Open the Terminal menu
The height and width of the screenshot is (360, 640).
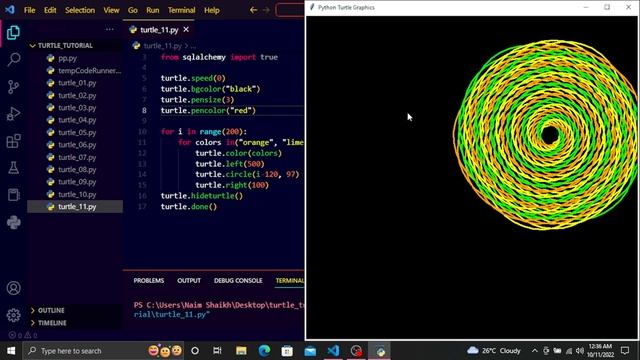coord(182,10)
